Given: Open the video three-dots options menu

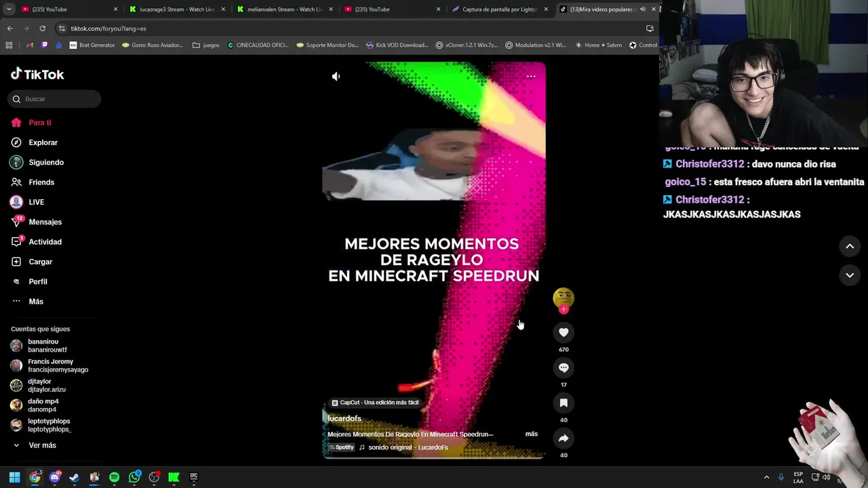Looking at the screenshot, I should 531,77.
